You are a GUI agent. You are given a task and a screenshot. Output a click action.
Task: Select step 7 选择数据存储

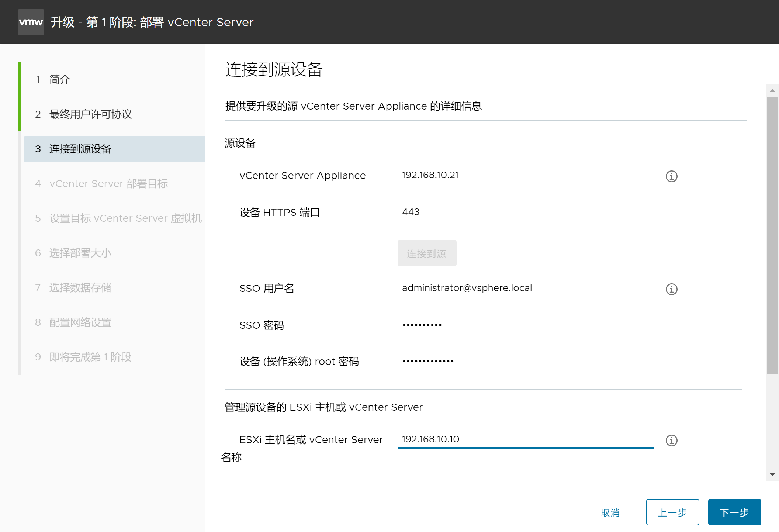114,288
